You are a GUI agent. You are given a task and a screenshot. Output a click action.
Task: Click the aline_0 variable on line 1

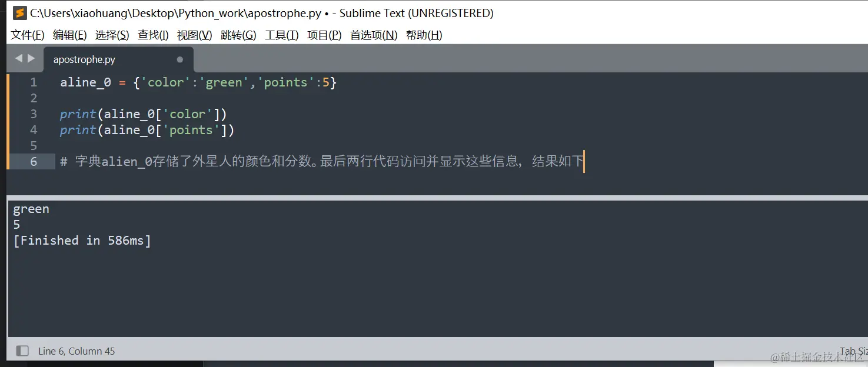tap(85, 82)
